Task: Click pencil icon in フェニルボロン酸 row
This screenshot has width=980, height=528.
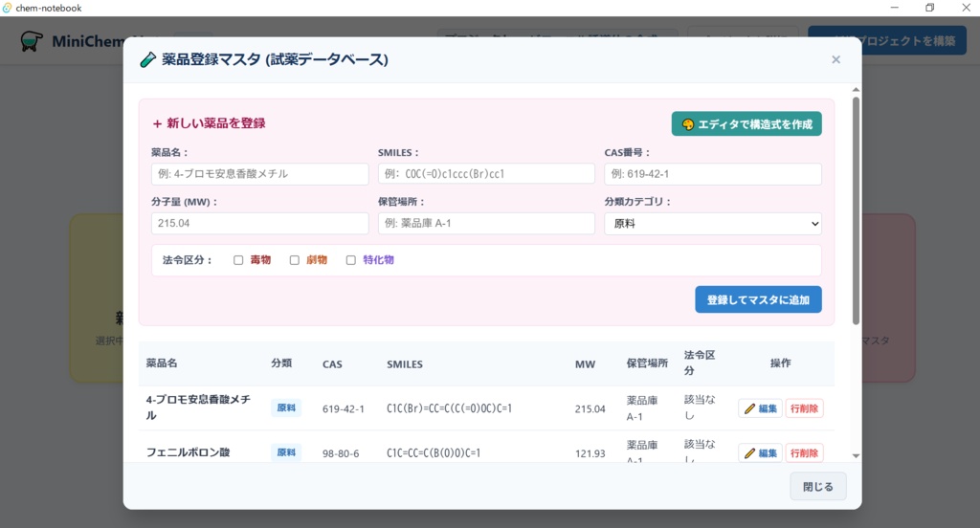Action: pyautogui.click(x=749, y=453)
